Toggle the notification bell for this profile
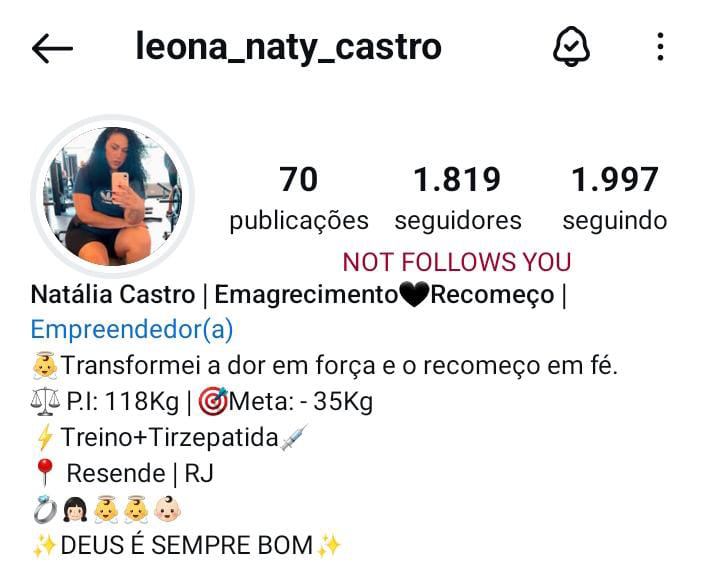The image size is (720, 569). pyautogui.click(x=571, y=47)
